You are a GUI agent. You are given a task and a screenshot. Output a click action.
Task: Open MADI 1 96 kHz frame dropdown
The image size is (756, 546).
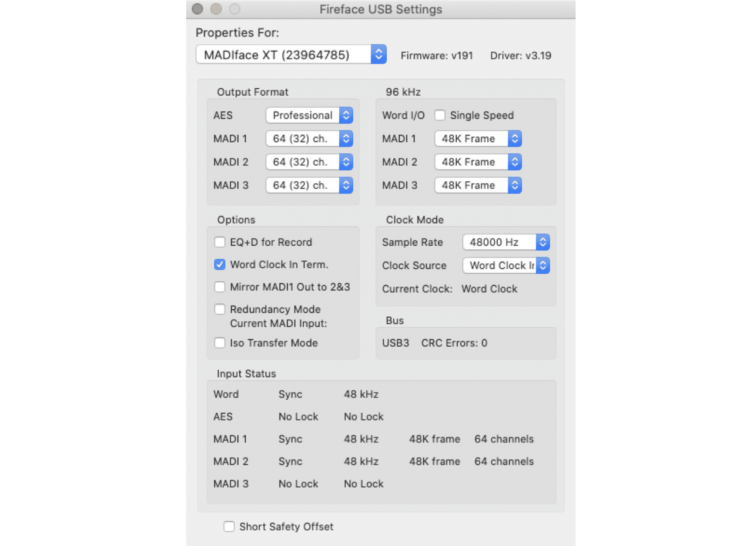(478, 139)
